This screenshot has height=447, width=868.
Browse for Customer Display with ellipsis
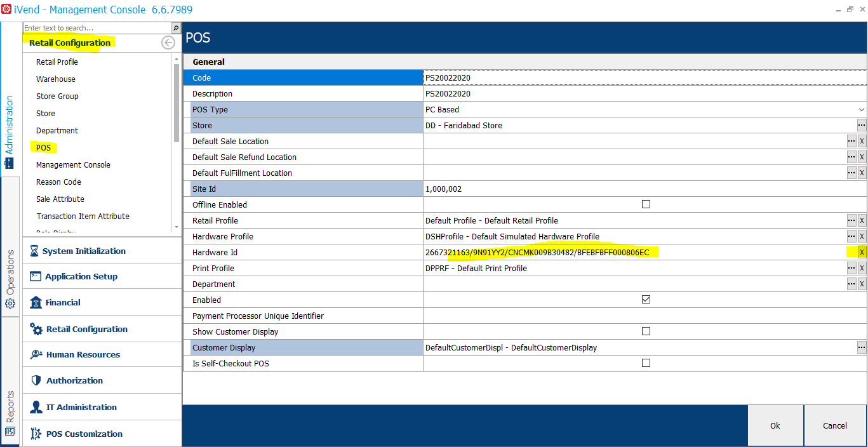862,347
